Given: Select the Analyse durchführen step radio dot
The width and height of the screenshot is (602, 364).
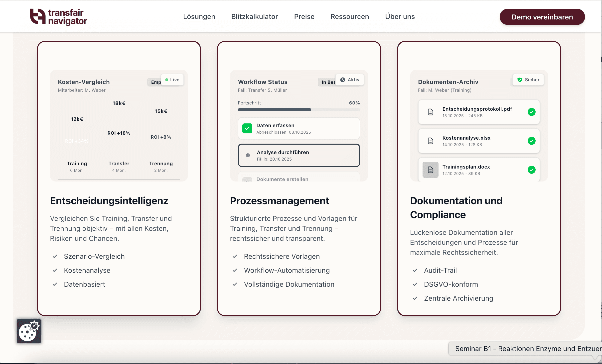Looking at the screenshot, I should 248,155.
